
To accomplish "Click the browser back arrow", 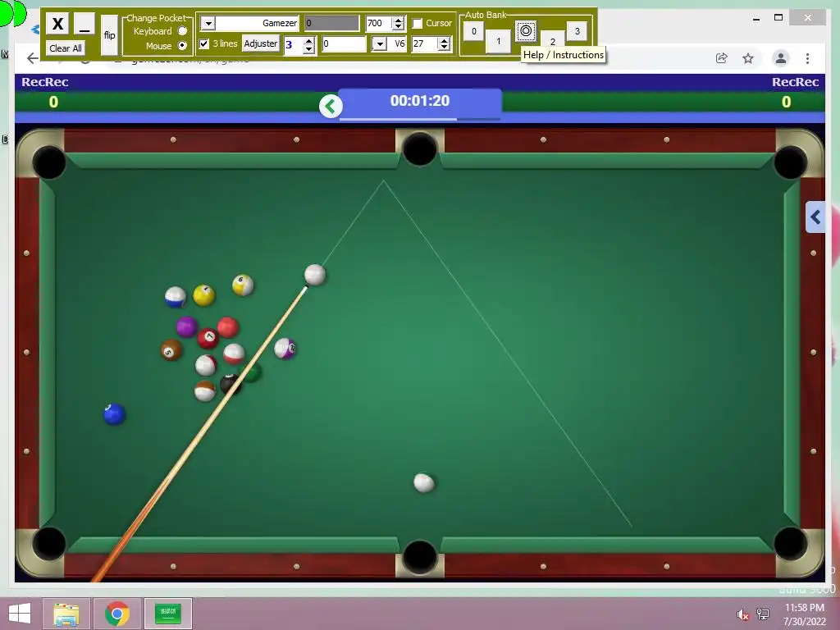I will pyautogui.click(x=32, y=58).
